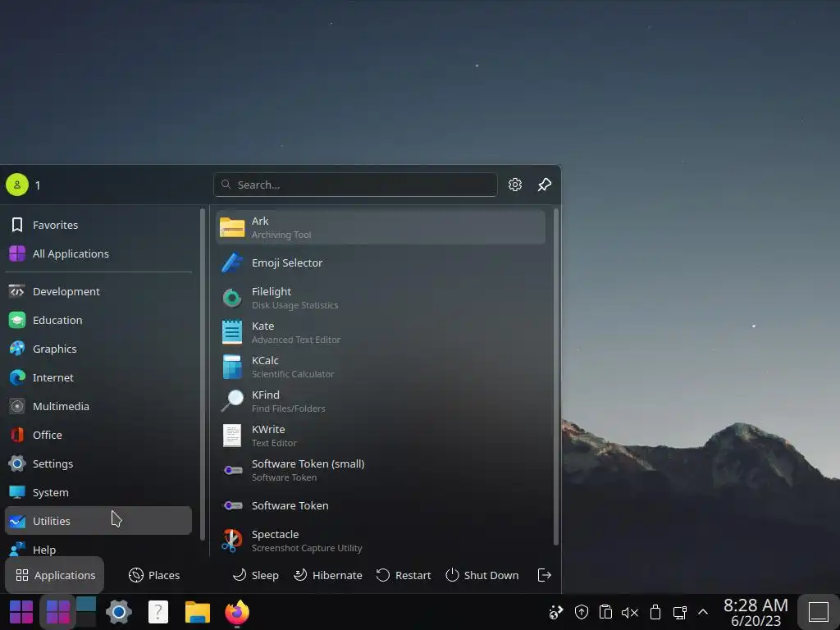
Task: Open the Help category
Action: (98, 549)
